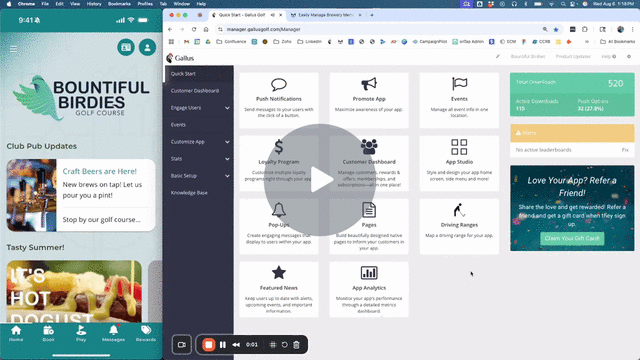The image size is (640, 360).
Task: Click the Gmail bookmark icon
Action: (x=187, y=42)
